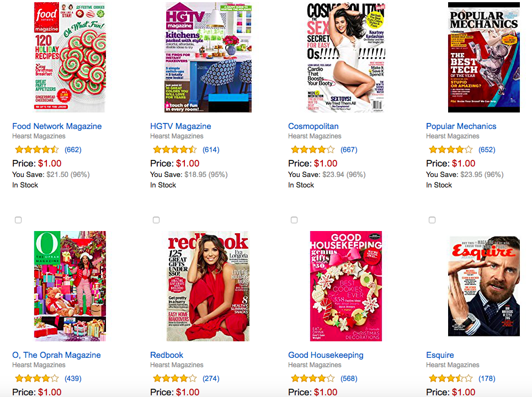Follow the HGTV Magazine title link
This screenshot has height=397, width=532.
click(x=180, y=126)
